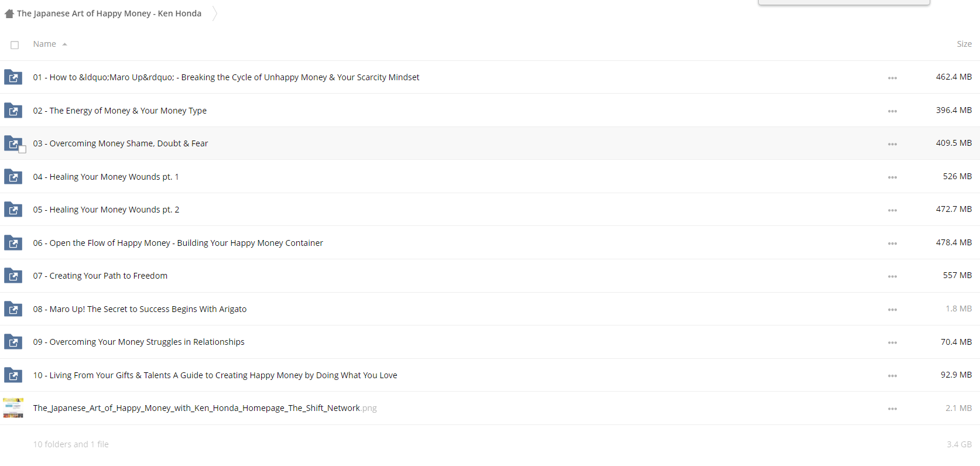Click shared folder icon for 02 folder

coord(13,111)
